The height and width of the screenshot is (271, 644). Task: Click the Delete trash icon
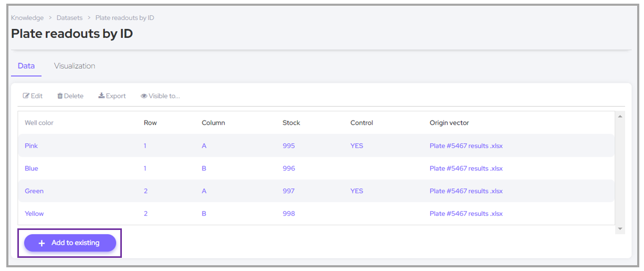coord(60,96)
